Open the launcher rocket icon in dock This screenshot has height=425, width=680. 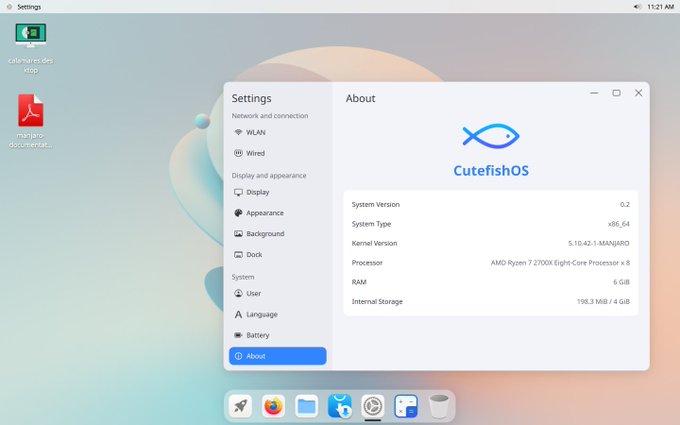pyautogui.click(x=240, y=406)
